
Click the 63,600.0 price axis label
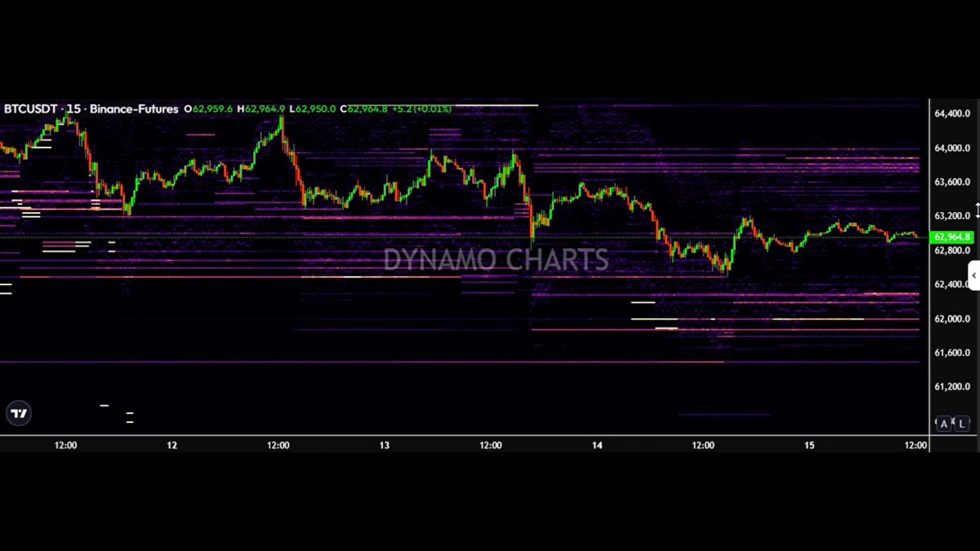(952, 182)
